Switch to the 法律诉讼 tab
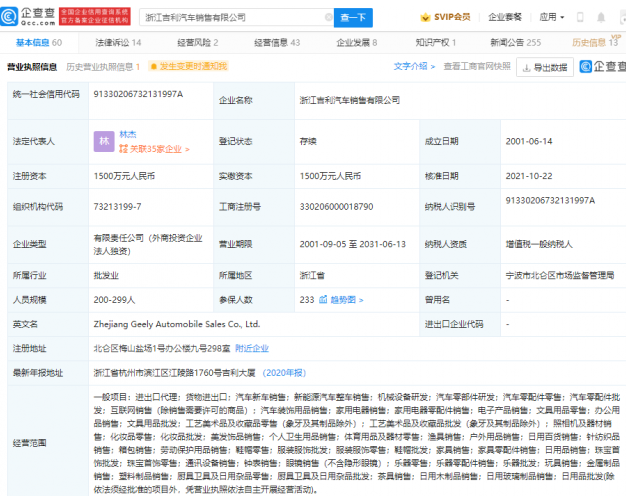 (118, 43)
